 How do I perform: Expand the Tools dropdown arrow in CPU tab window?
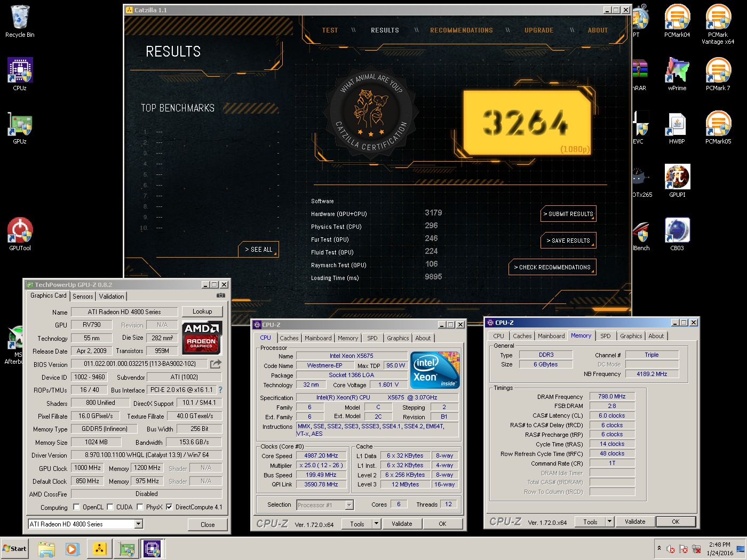pyautogui.click(x=376, y=524)
